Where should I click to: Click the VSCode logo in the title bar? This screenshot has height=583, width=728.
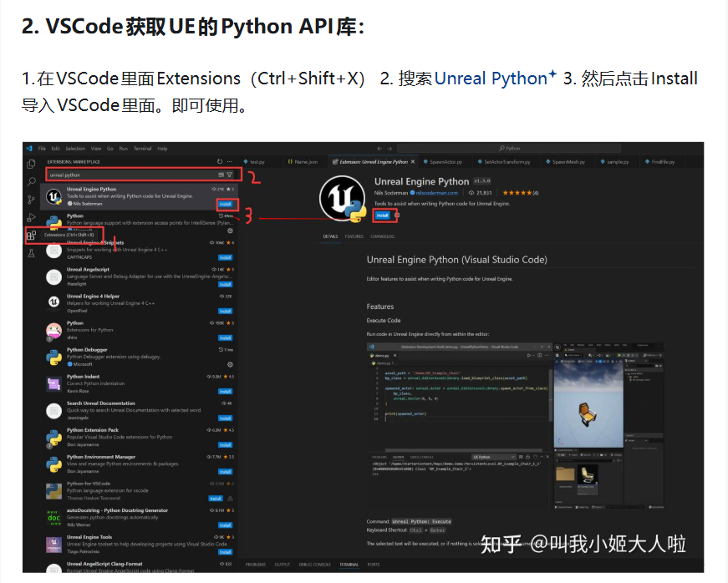tap(29, 149)
